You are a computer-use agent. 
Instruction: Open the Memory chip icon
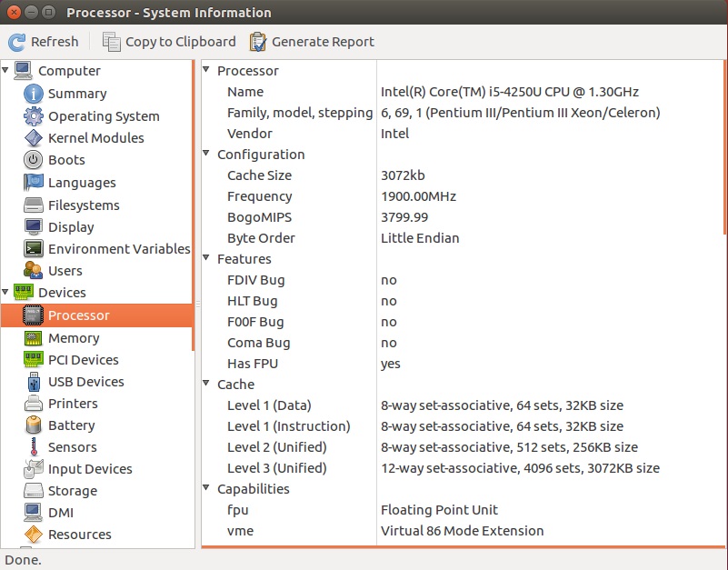point(34,338)
